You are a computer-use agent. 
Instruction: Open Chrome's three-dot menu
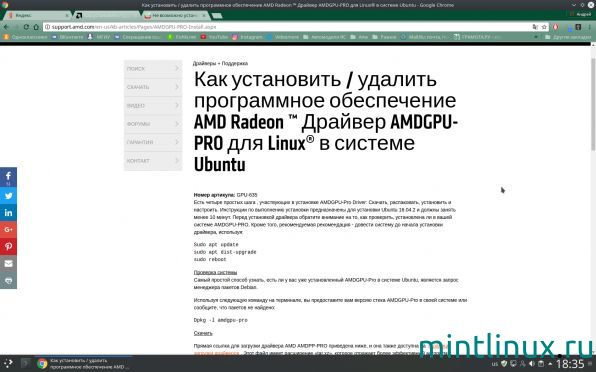[x=590, y=27]
